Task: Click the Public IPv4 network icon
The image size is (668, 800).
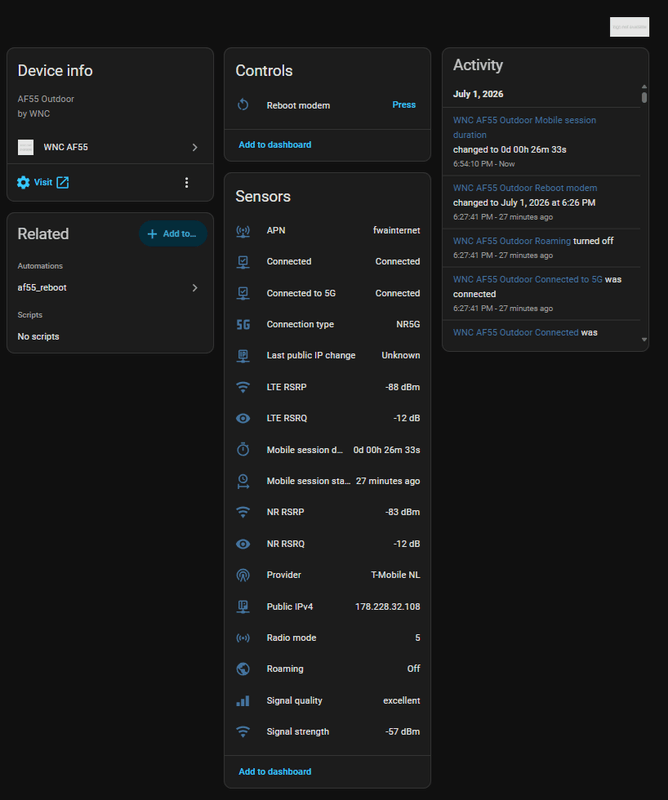Action: (243, 607)
